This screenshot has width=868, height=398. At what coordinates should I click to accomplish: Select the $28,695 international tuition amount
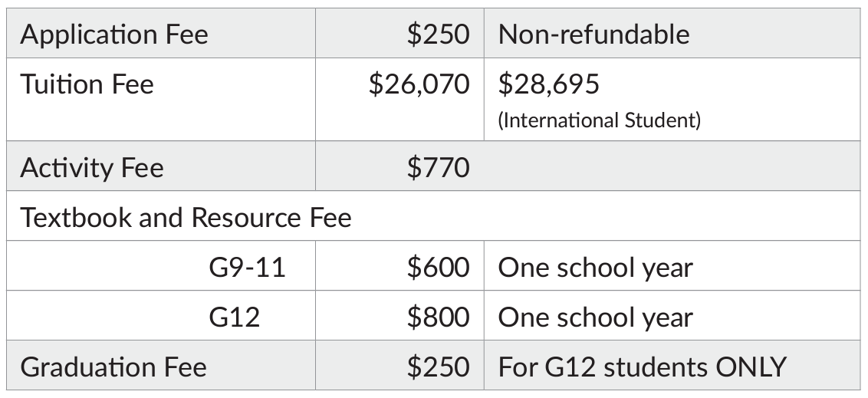[x=549, y=84]
